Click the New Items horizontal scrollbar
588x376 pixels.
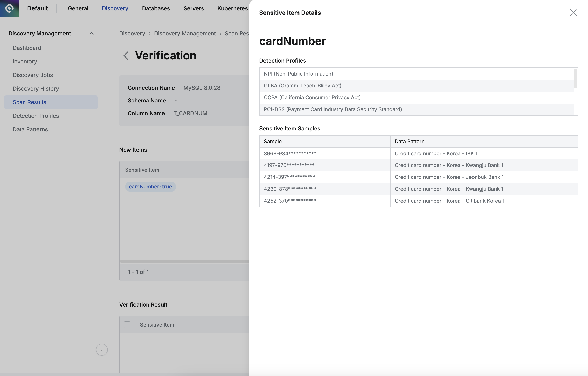(184, 261)
